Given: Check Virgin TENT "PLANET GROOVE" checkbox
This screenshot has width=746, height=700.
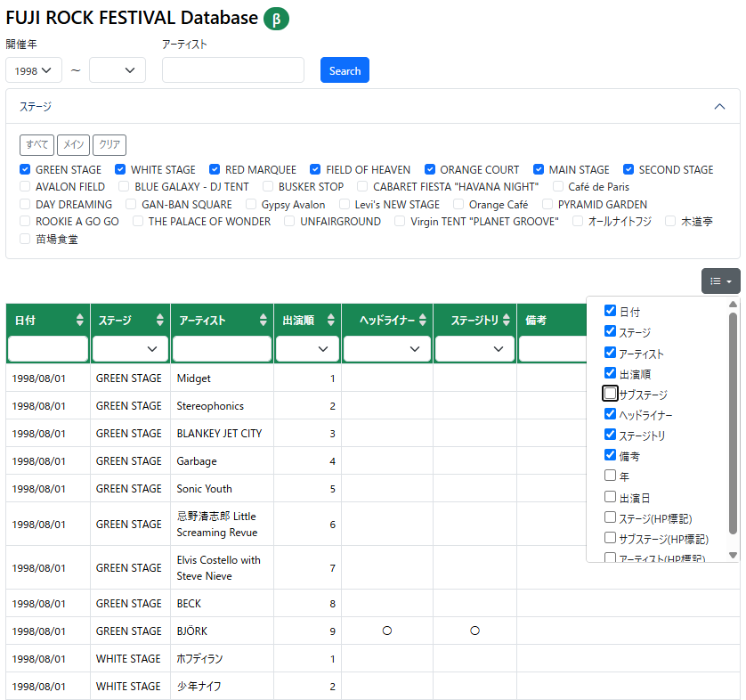Looking at the screenshot, I should (x=400, y=221).
